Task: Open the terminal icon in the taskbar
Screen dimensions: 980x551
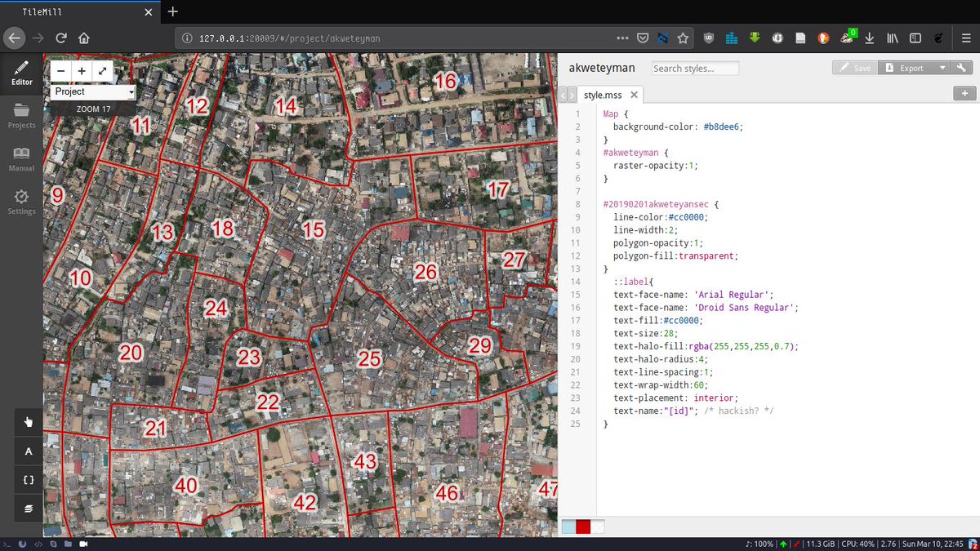Action: coord(6,544)
